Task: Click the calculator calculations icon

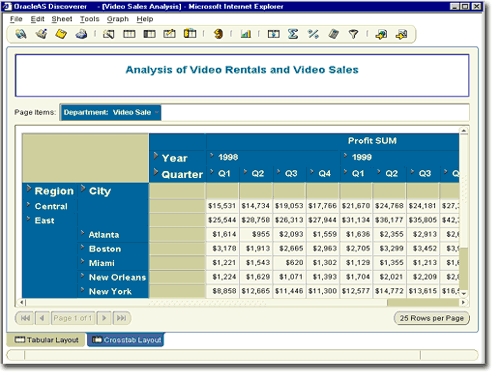Action: pyautogui.click(x=334, y=34)
